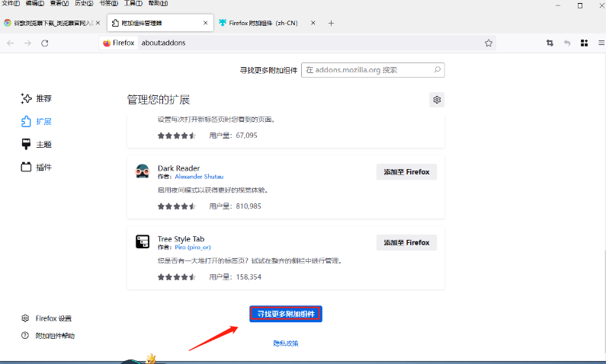Viewport: 606px width, 364px height.
Task: Go forward with the forward arrow
Action: [27, 43]
